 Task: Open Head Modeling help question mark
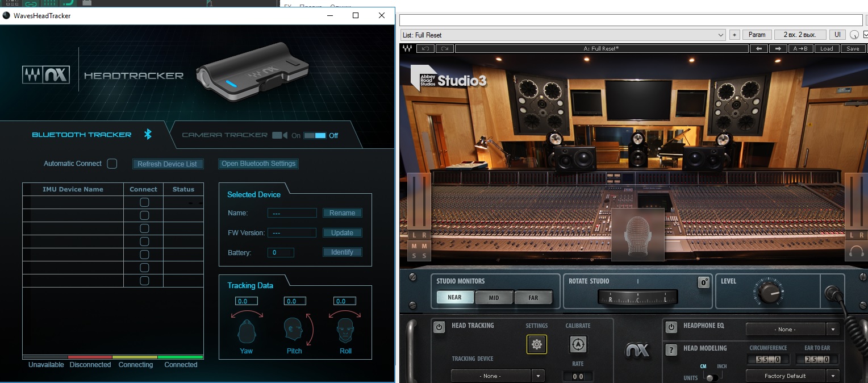671,349
